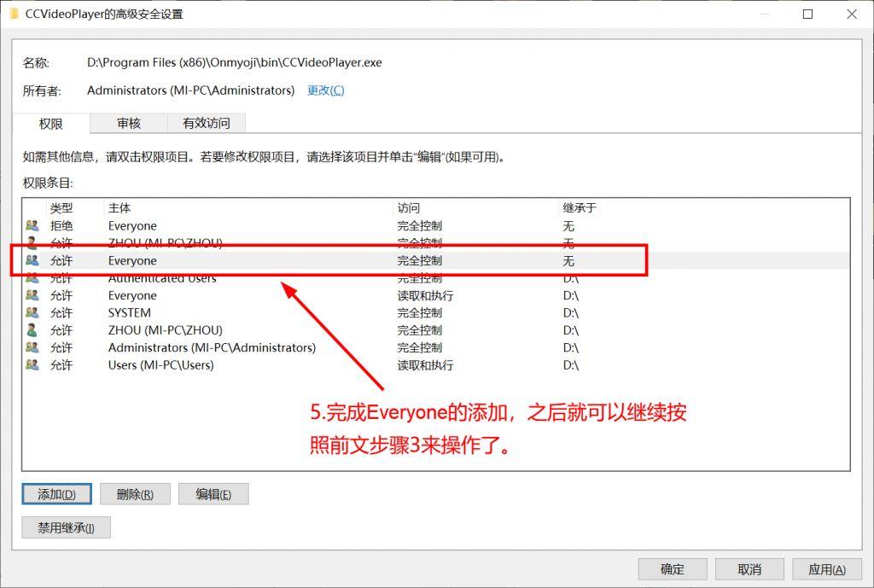
Task: Click the user icon on the SYSTEM row
Action: (x=32, y=313)
